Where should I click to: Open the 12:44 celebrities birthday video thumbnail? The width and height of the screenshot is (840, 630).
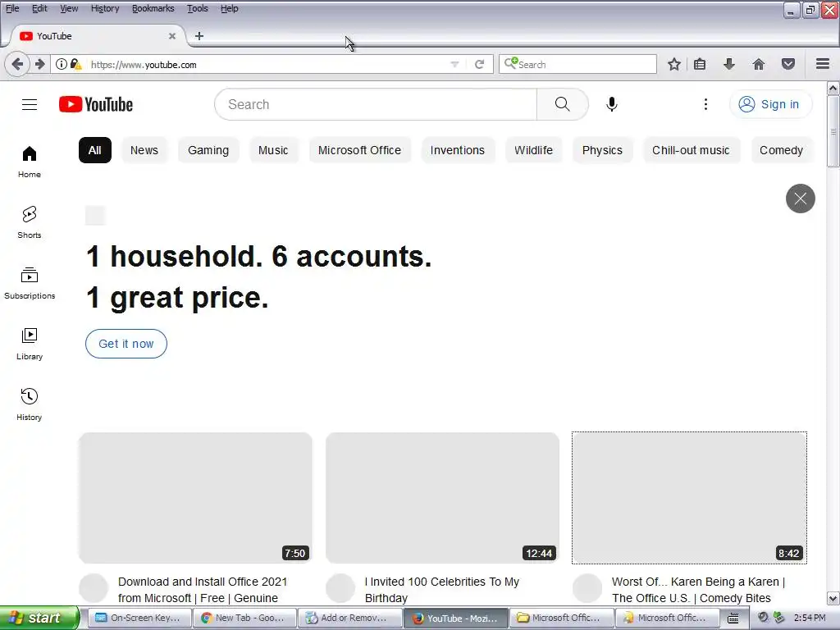coord(442,498)
